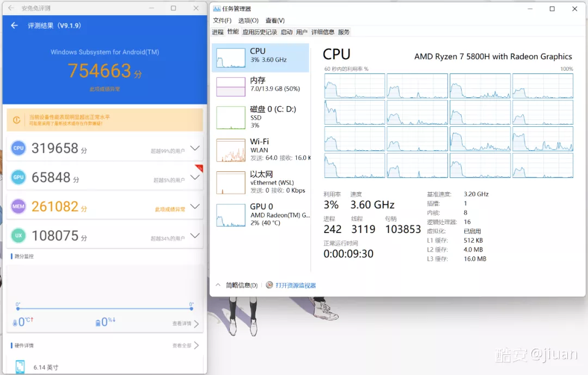Click Windows Subsystem for Android device label
This screenshot has height=375, width=588.
click(x=105, y=52)
